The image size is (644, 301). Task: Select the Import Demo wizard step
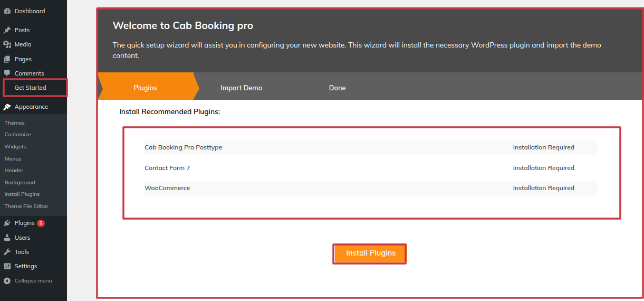tap(241, 88)
